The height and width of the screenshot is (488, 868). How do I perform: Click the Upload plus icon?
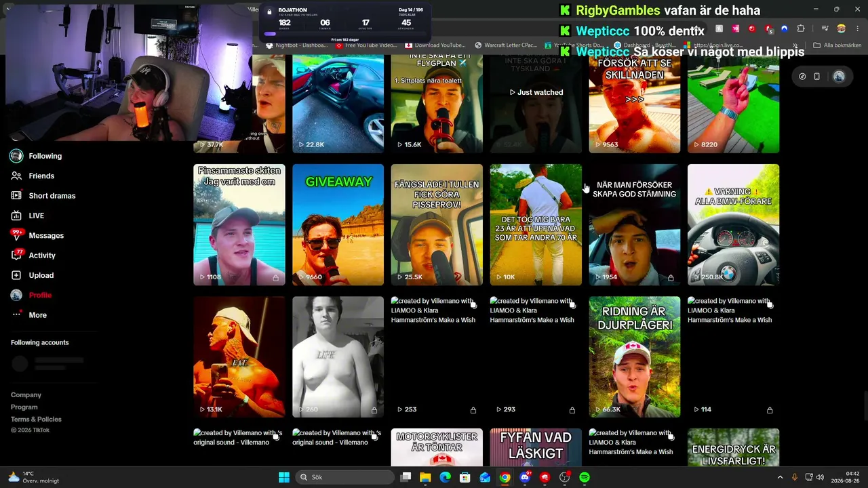(16, 275)
